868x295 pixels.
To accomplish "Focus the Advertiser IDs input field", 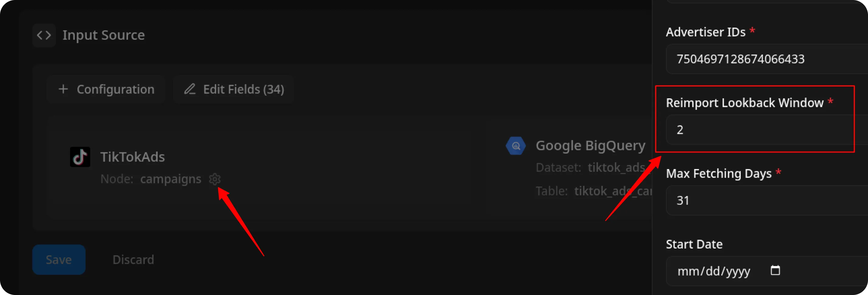I will [765, 59].
